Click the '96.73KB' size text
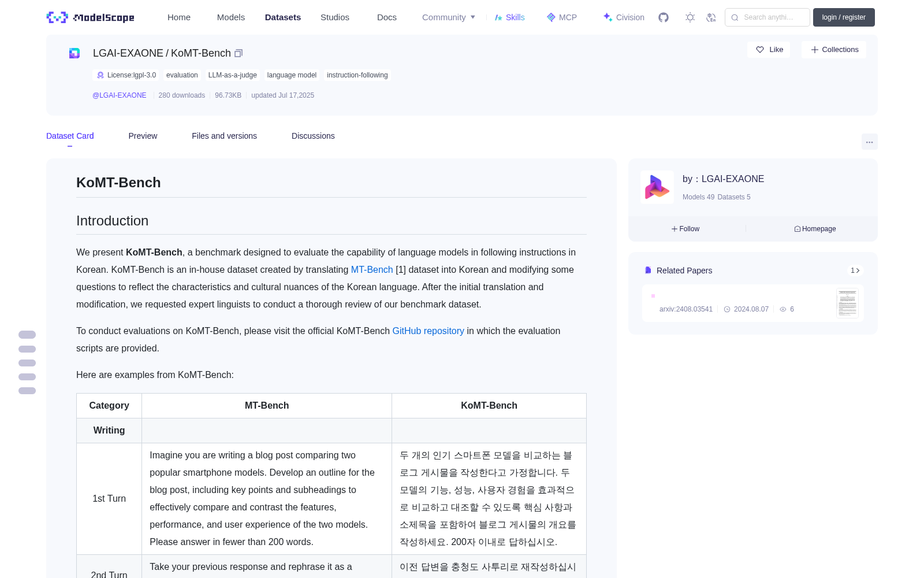924x578 pixels. [x=228, y=95]
